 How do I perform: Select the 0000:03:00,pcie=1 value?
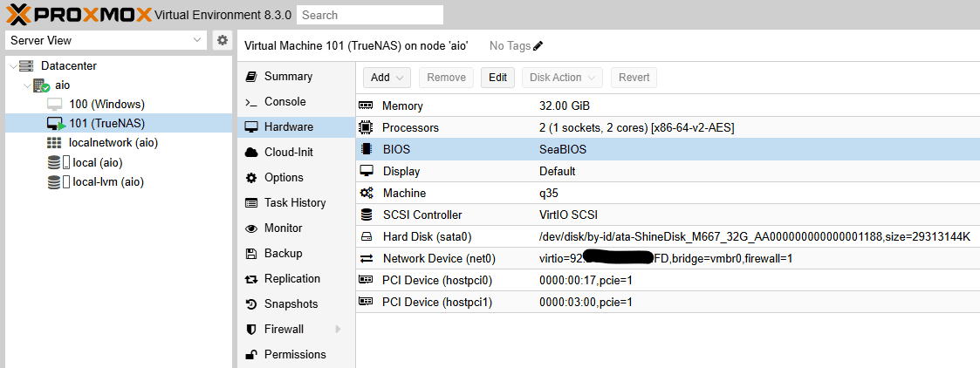586,303
